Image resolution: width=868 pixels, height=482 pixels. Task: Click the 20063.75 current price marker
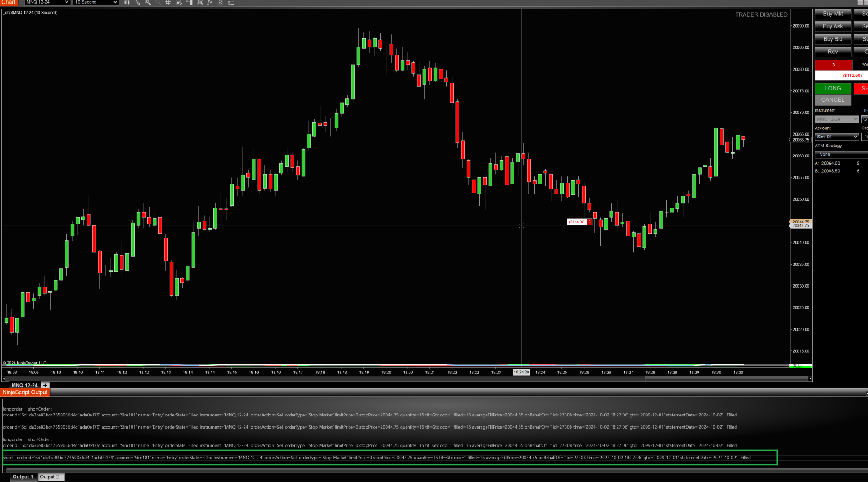tap(801, 140)
